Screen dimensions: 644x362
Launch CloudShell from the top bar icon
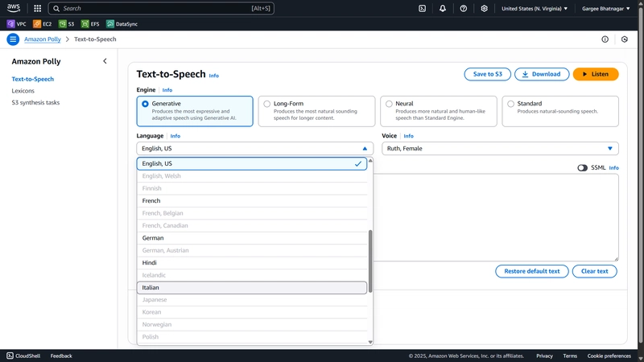click(422, 8)
